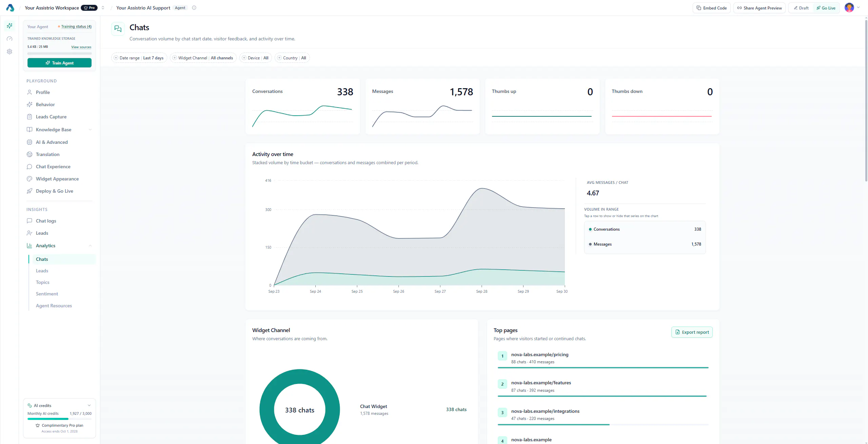Open Leads Capture in the sidebar
This screenshot has width=868, height=444.
point(59,117)
